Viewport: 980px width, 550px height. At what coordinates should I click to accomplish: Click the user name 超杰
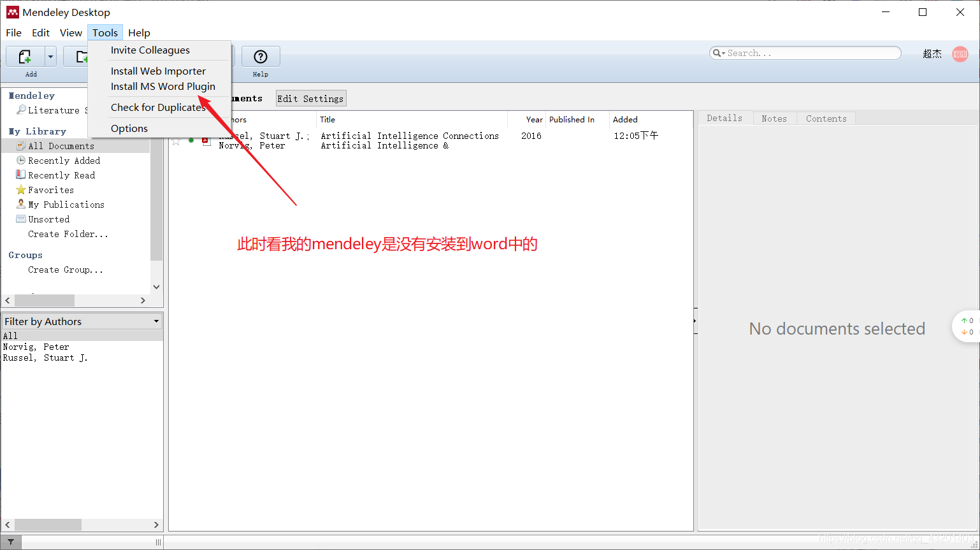click(932, 54)
